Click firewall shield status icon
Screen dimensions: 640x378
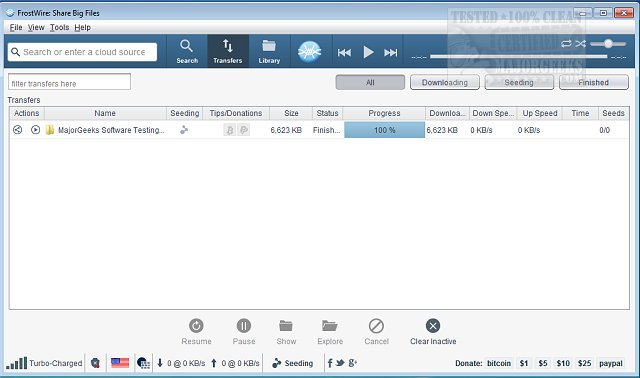[x=95, y=363]
